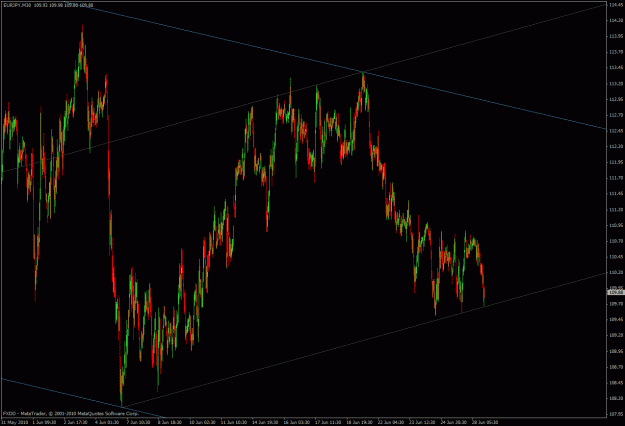Click the 114.20 price axis label
Image resolution: width=625 pixels, height=426 pixels.
click(616, 20)
